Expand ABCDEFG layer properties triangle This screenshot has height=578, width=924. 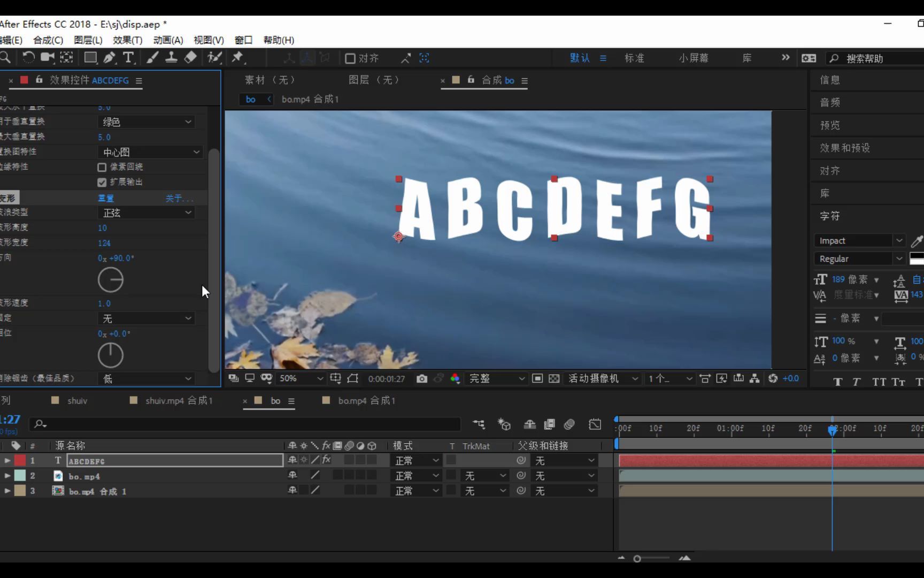(7, 460)
